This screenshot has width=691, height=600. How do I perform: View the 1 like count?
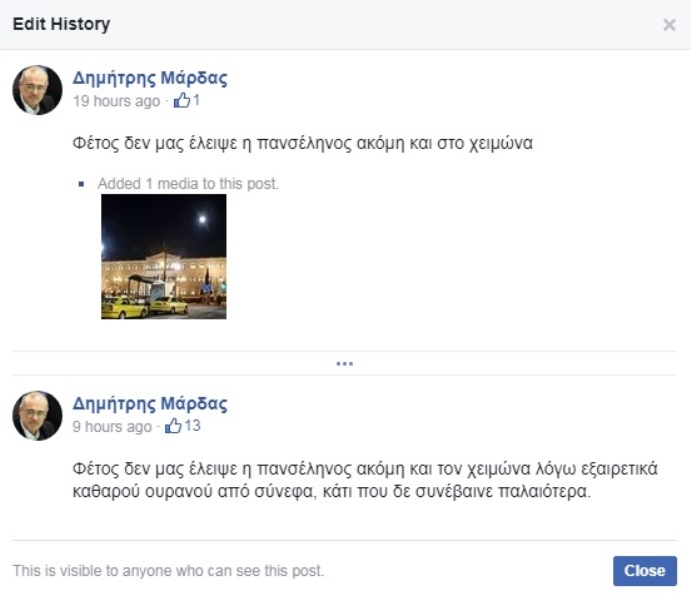(x=197, y=100)
